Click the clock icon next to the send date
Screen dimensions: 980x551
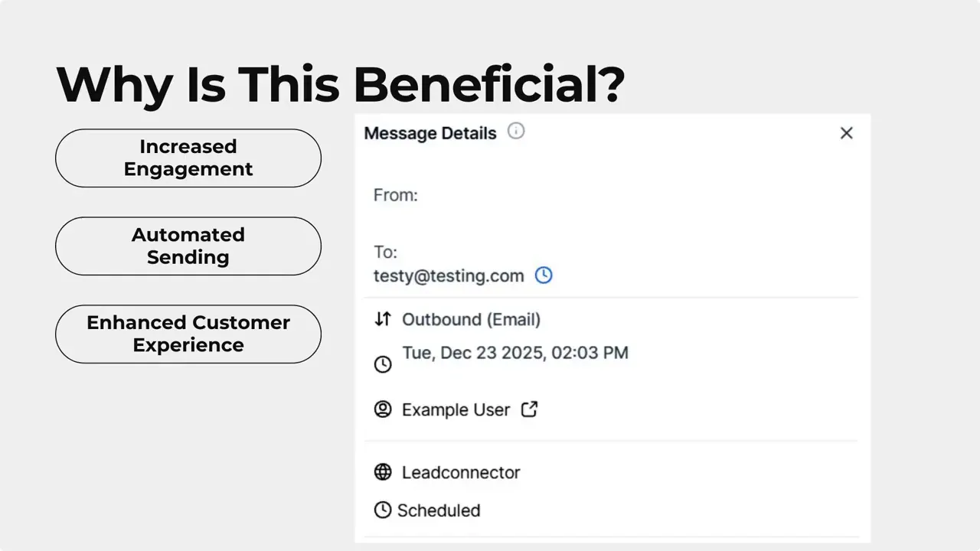383,364
